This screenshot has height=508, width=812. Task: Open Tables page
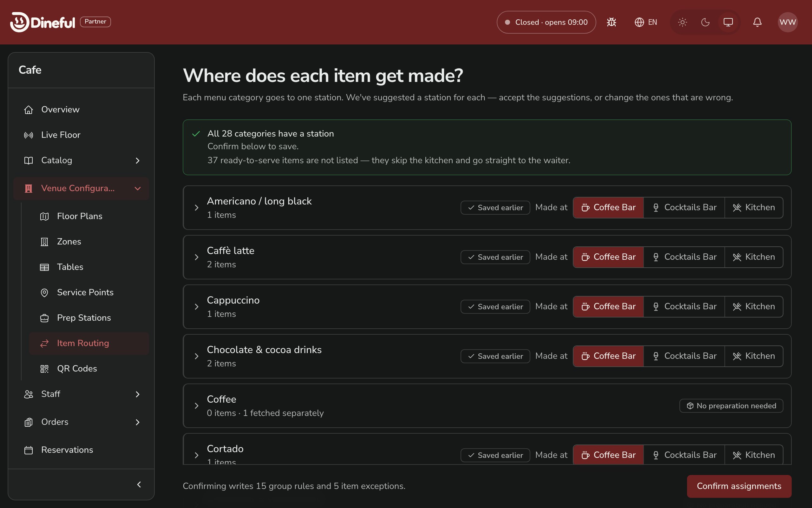[x=89, y=267]
